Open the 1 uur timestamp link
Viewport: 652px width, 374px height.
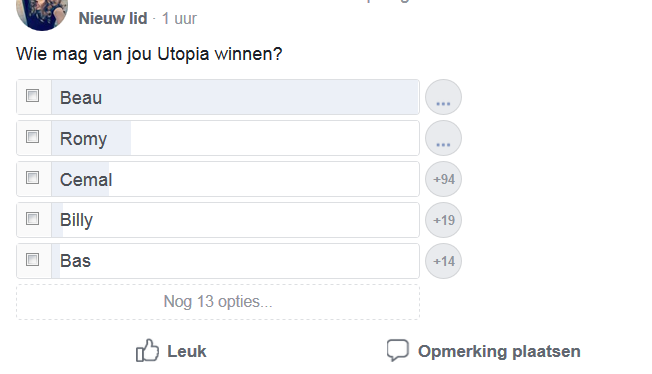point(179,19)
